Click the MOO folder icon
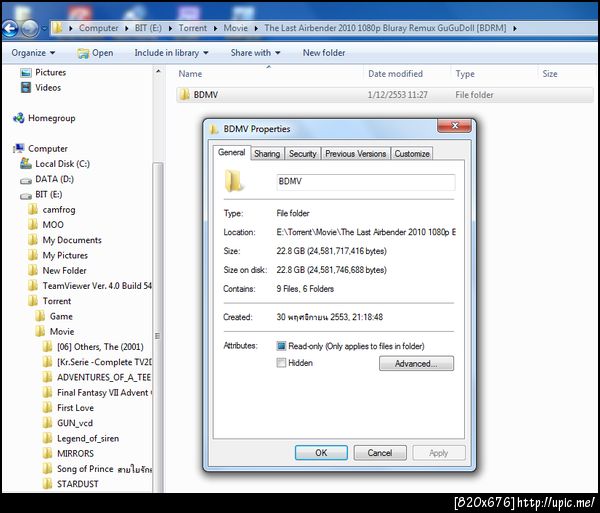Screen dimensions: 600x513 [x=33, y=225]
